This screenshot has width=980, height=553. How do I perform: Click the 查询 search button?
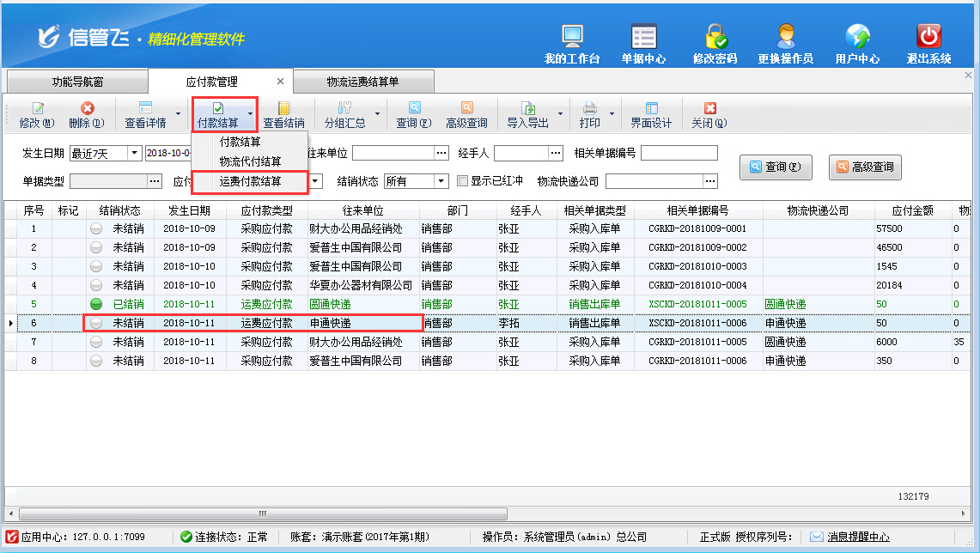coord(776,167)
